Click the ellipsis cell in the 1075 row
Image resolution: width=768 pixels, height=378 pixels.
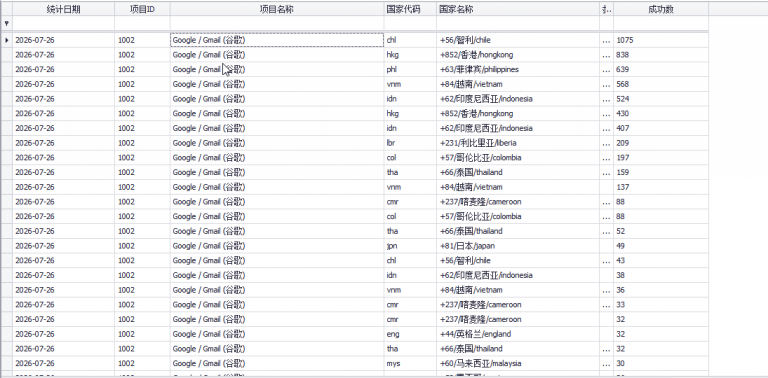coord(607,40)
